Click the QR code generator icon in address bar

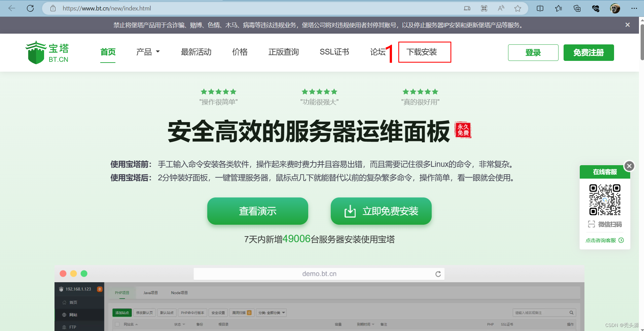[484, 8]
